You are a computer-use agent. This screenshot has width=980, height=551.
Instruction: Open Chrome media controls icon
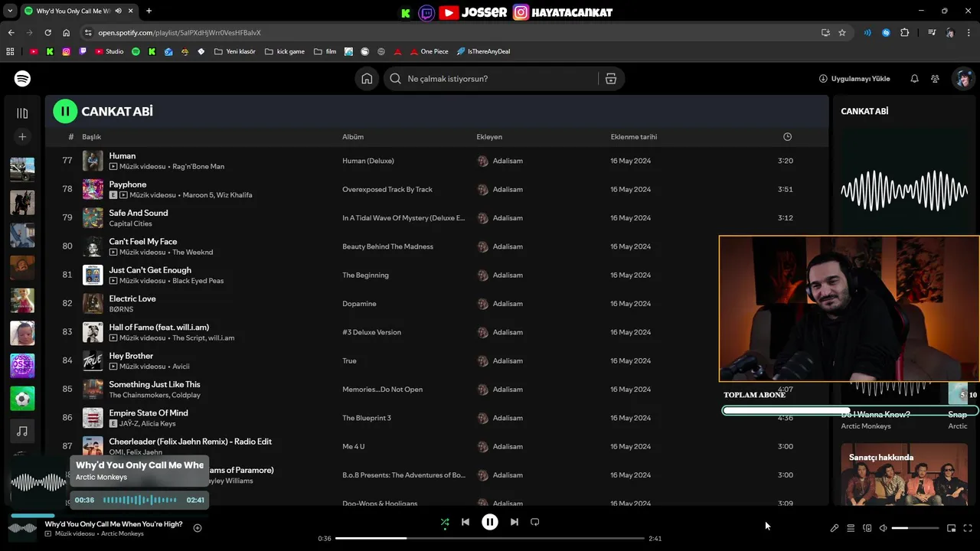[932, 33]
